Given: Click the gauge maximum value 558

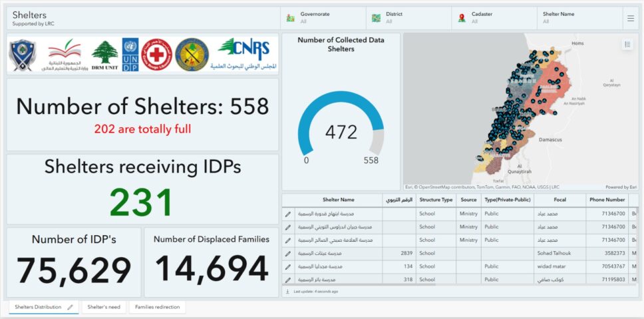Looking at the screenshot, I should [371, 160].
